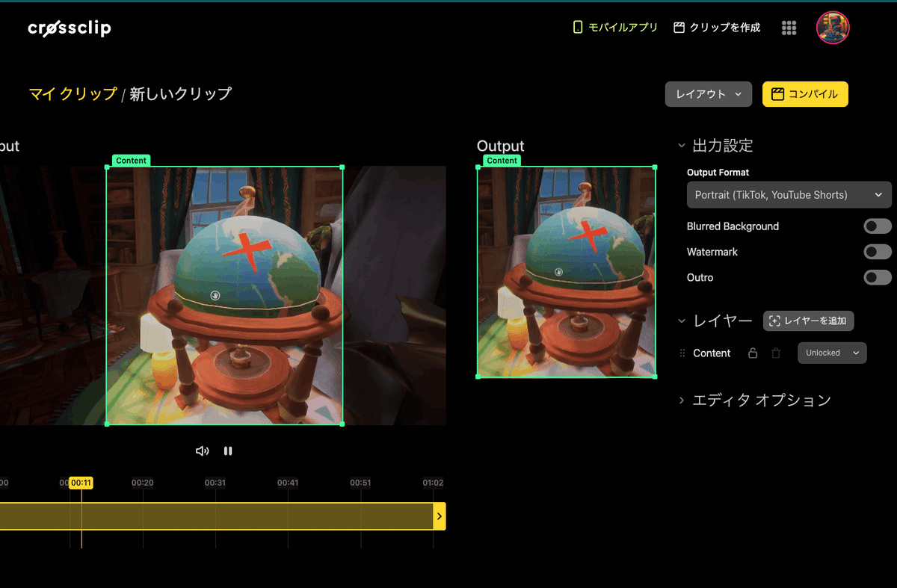Click the 00:11 playhead marker
The height and width of the screenshot is (588, 897).
[81, 483]
